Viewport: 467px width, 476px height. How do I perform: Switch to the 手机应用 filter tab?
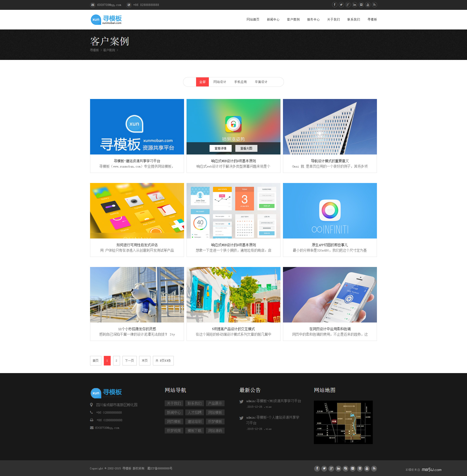pos(240,82)
